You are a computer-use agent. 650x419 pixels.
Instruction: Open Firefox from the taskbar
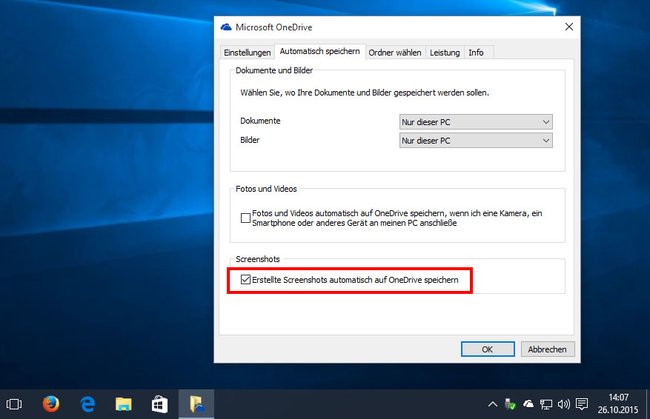(51, 404)
